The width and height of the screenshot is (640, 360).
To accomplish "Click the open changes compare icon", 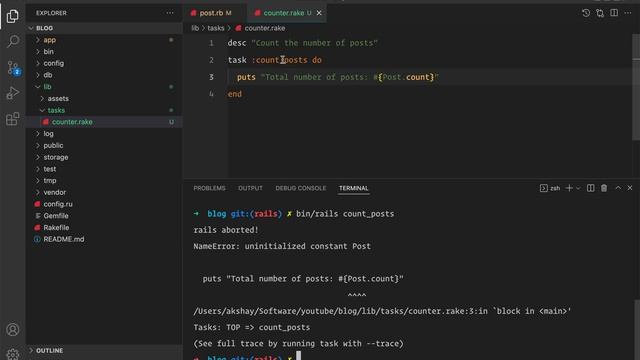I will (x=600, y=13).
